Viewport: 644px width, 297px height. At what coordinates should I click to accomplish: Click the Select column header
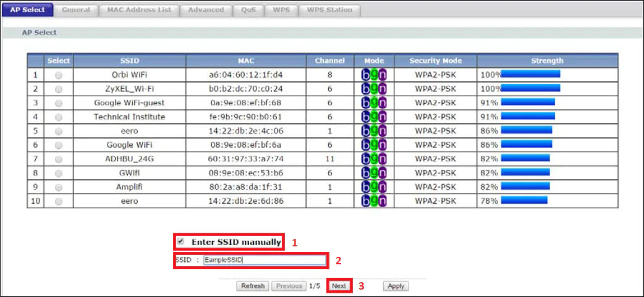tap(59, 61)
